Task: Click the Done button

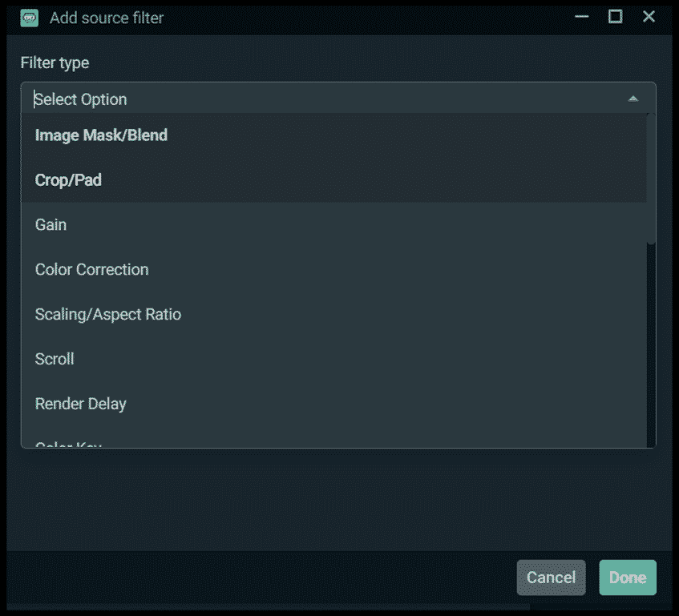Action: pyautogui.click(x=628, y=578)
